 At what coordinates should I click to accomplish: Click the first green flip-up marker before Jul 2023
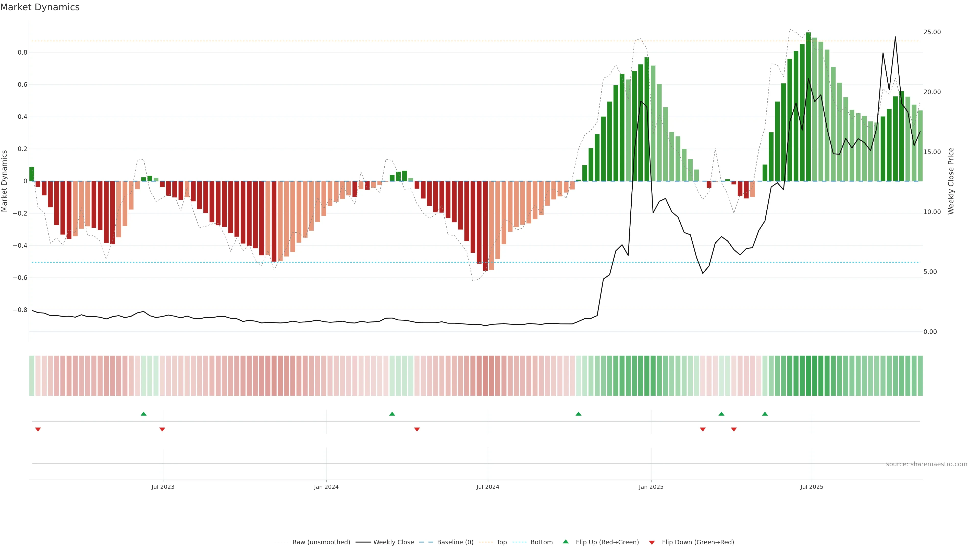143,414
